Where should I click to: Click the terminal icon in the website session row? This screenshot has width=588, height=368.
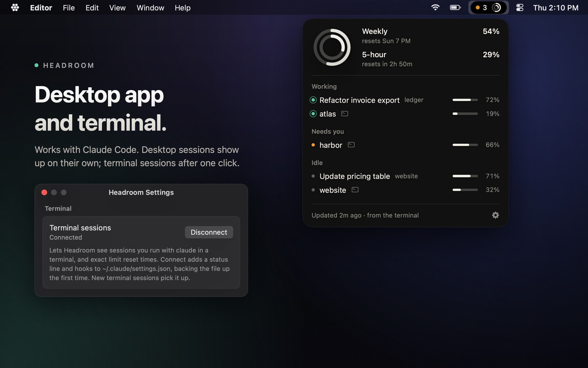[355, 190]
